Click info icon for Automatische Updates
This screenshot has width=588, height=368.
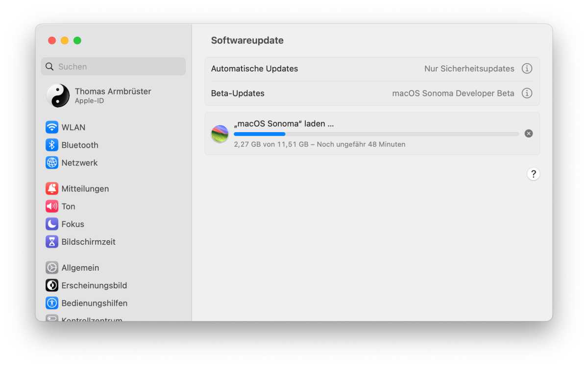(527, 69)
